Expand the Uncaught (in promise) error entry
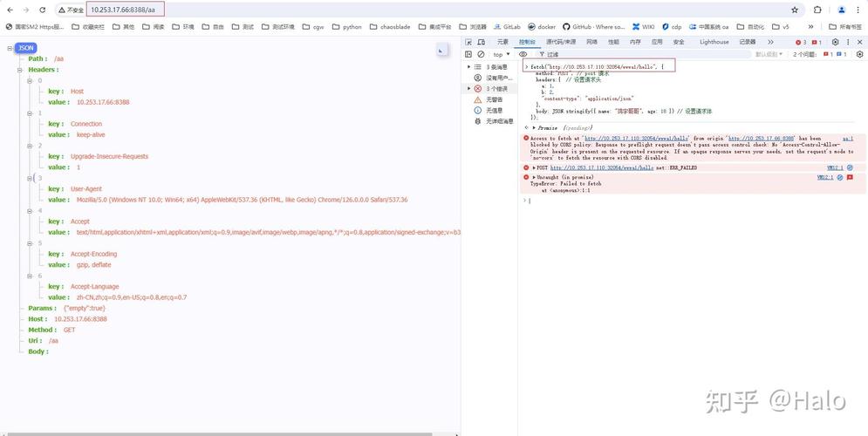Screen dimensions: 868x436 (x=534, y=178)
